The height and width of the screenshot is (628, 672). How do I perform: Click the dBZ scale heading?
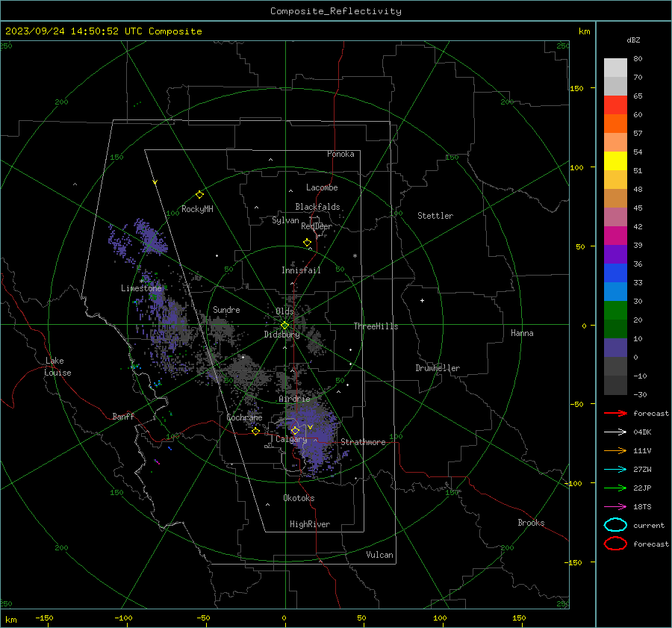633,40
